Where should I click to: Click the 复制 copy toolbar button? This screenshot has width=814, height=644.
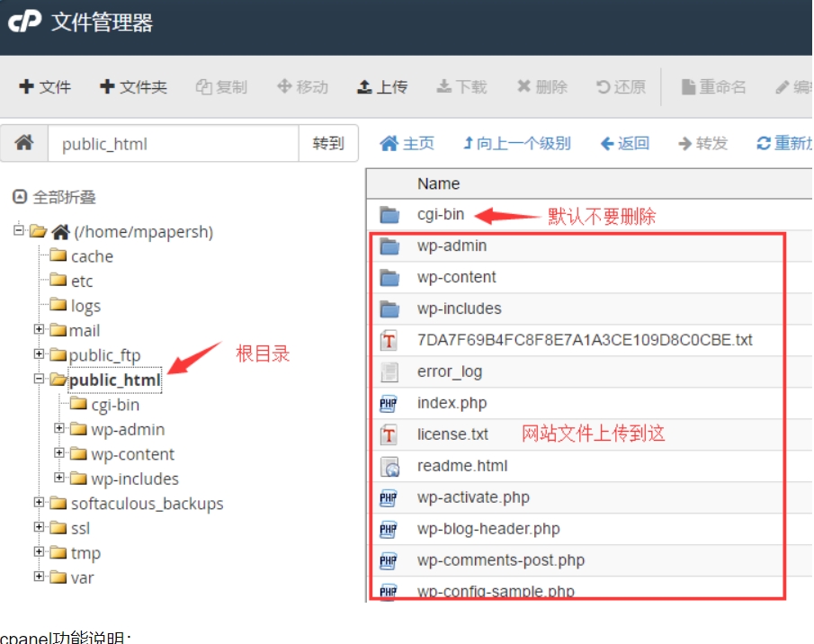click(221, 86)
